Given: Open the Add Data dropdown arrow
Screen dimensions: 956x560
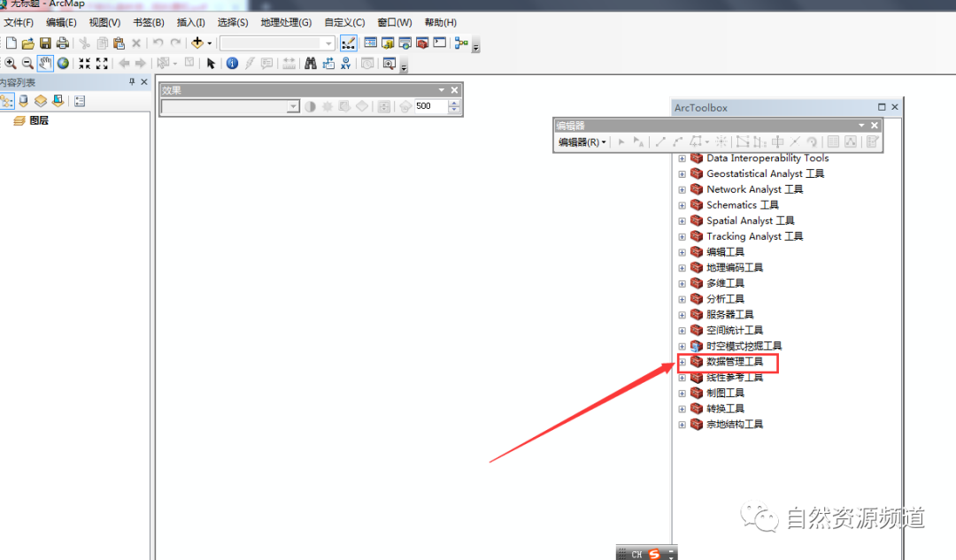Looking at the screenshot, I should 210,43.
